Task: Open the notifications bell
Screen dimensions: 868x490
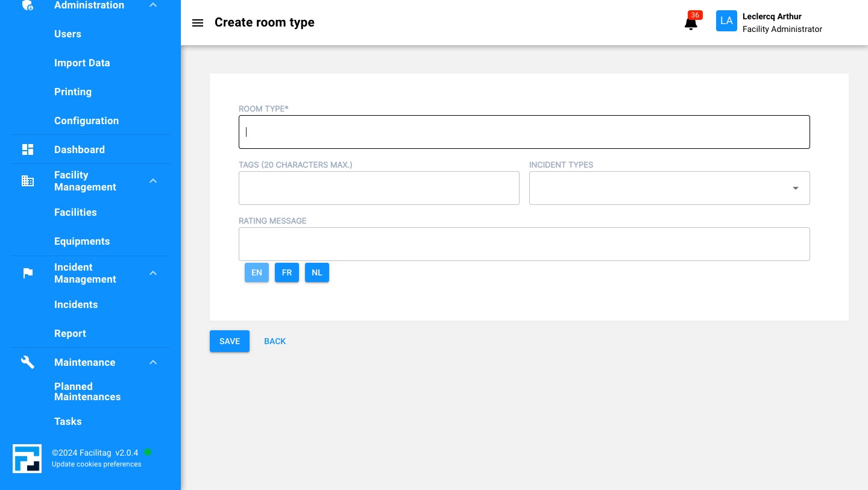Action: click(x=691, y=24)
